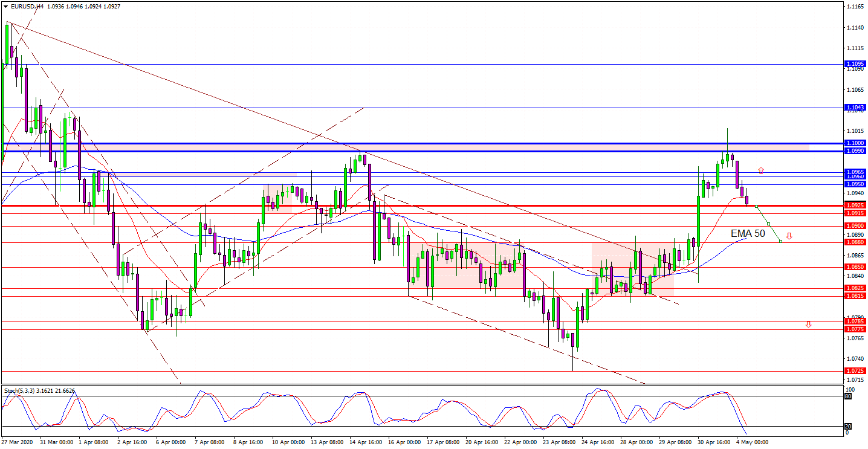Select the 1.0775 red price label
Viewport: 868px width, 449px height.
click(855, 329)
